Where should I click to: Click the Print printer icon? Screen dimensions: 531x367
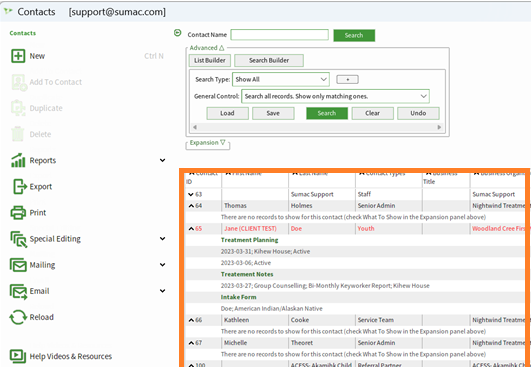point(18,213)
